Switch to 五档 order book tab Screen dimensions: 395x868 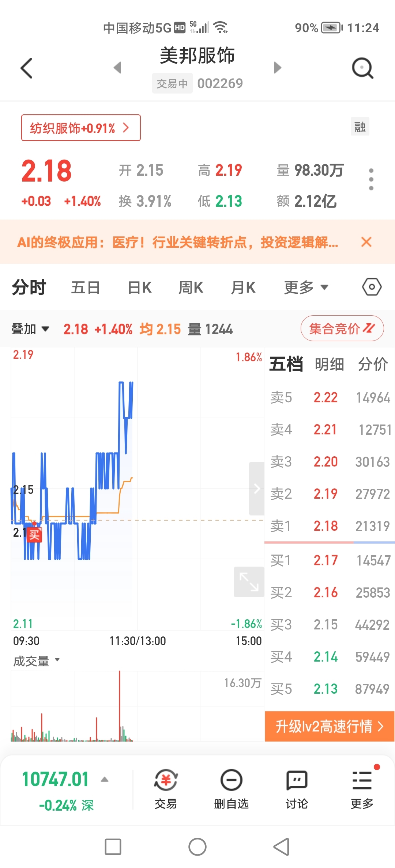(286, 364)
